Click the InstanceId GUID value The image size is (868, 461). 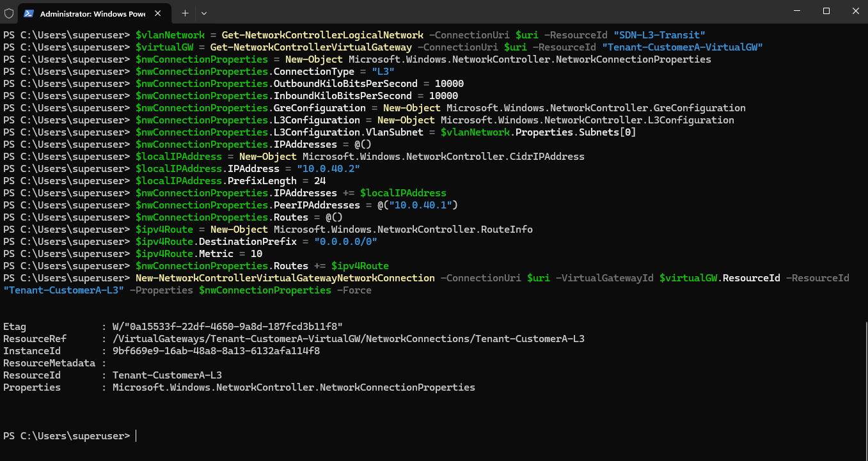pos(216,351)
